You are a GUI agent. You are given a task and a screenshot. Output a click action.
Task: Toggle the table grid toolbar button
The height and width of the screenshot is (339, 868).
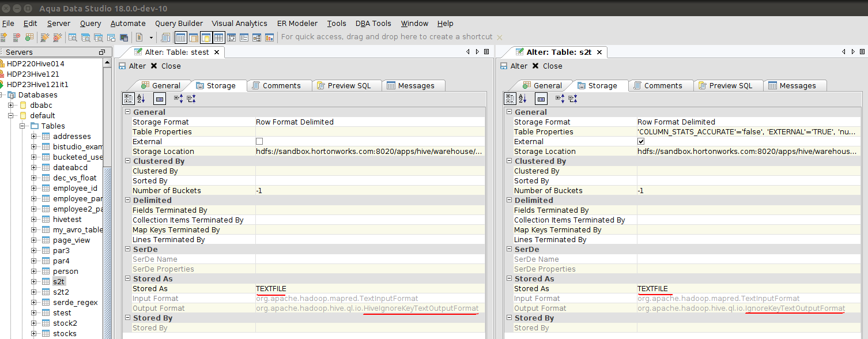pos(218,37)
